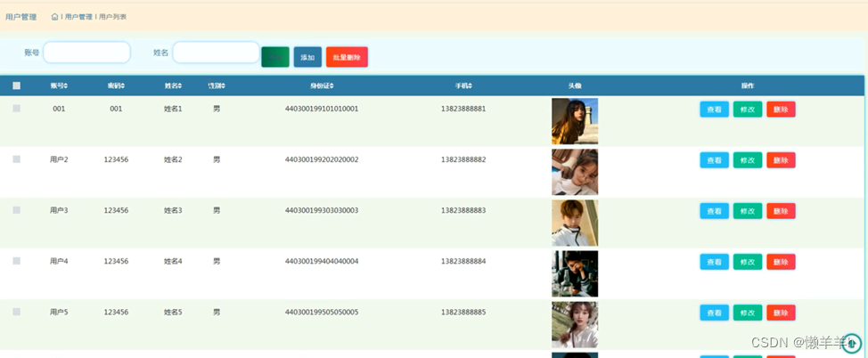Select ID number 440300199404040004
Image resolution: width=868 pixels, height=358 pixels.
coord(322,261)
